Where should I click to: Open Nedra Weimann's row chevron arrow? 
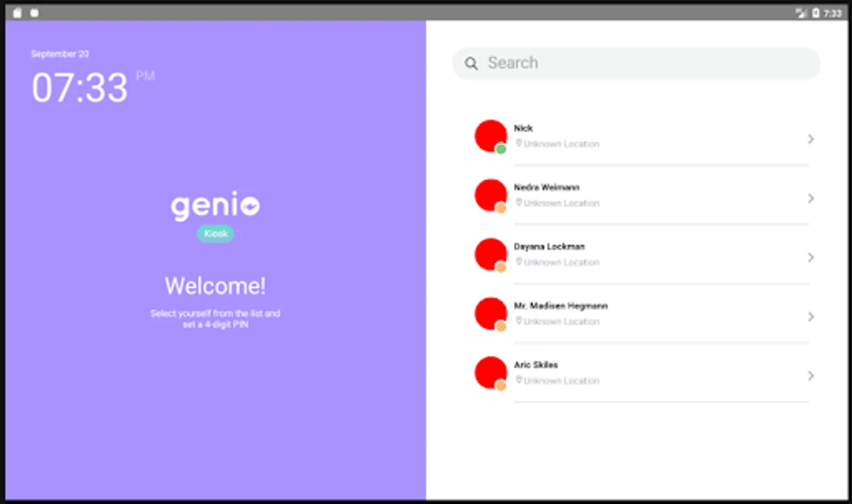(x=811, y=198)
